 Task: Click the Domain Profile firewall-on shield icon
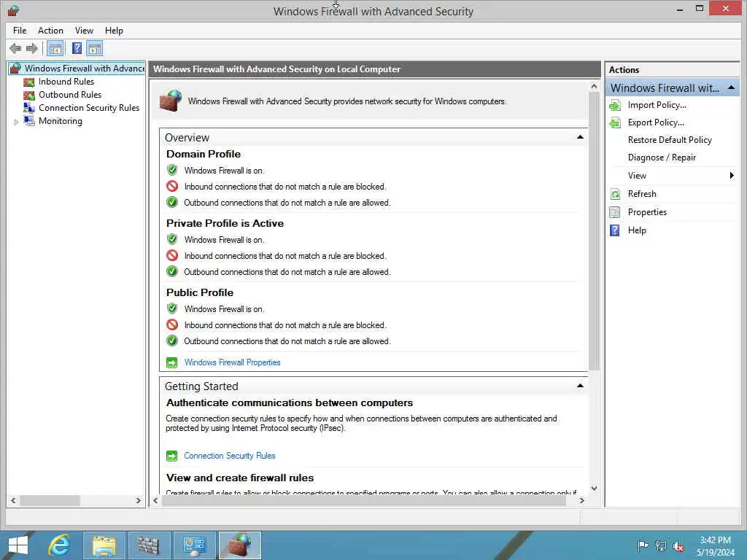(172, 170)
